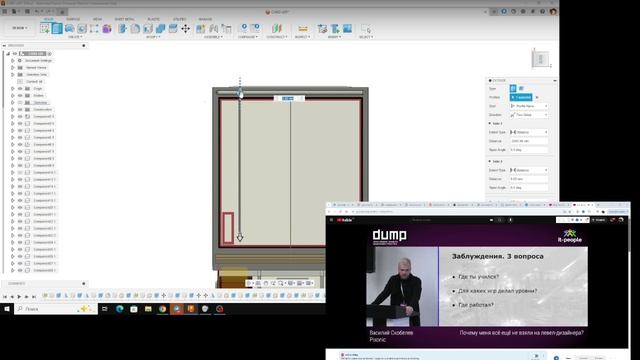The width and height of the screenshot is (640, 360).
Task: Collapse the Side 1 section
Action: (490, 123)
